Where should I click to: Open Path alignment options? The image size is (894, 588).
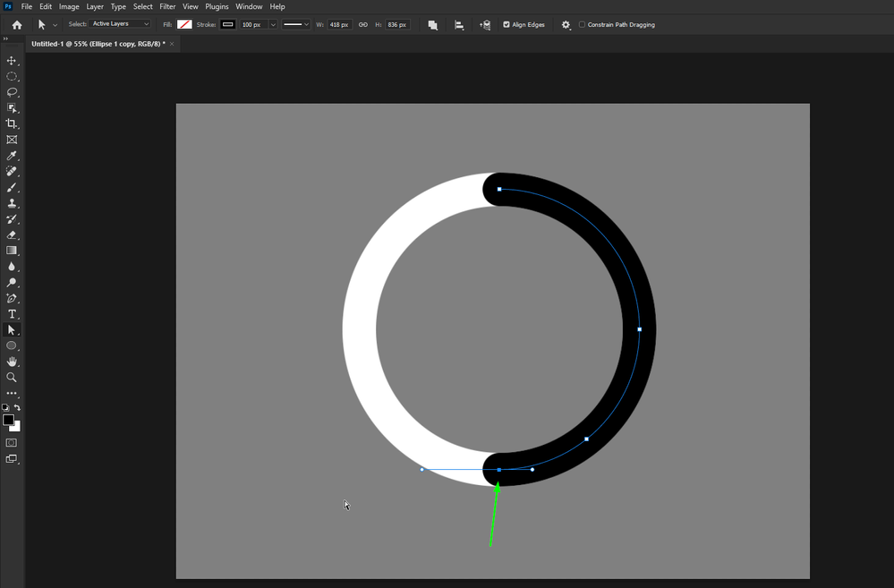459,25
